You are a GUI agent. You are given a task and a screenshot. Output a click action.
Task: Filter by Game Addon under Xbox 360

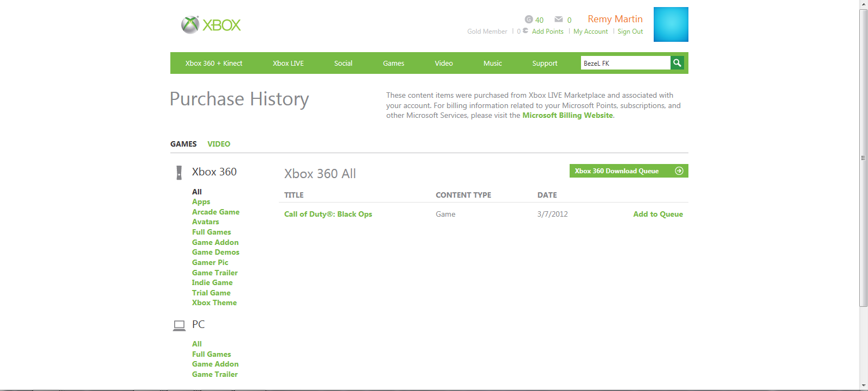pos(215,242)
